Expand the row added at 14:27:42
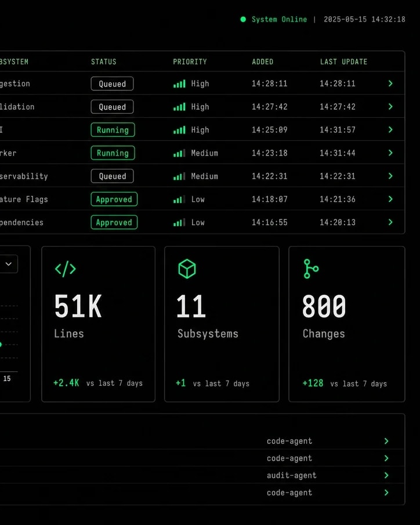 point(390,107)
